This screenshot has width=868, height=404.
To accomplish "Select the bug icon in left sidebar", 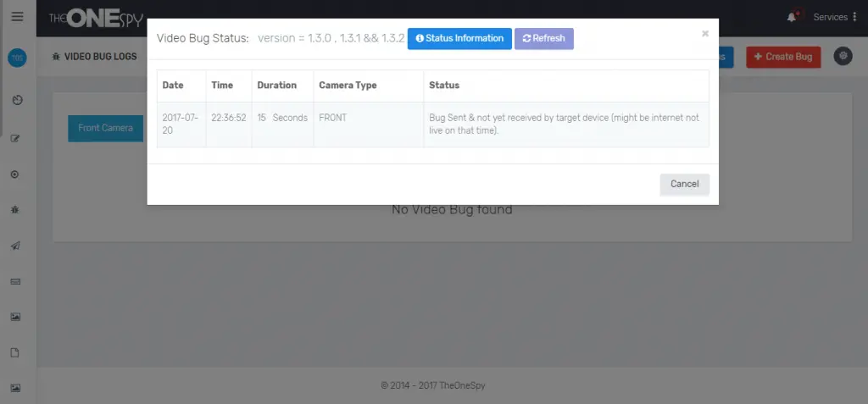I will [16, 209].
